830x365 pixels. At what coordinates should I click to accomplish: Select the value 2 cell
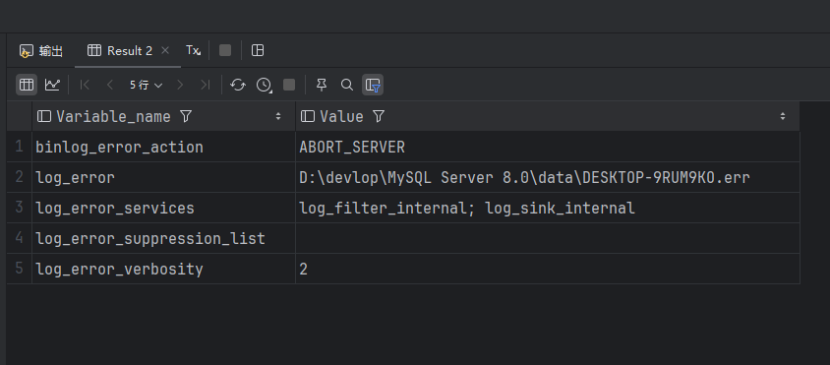click(547, 269)
